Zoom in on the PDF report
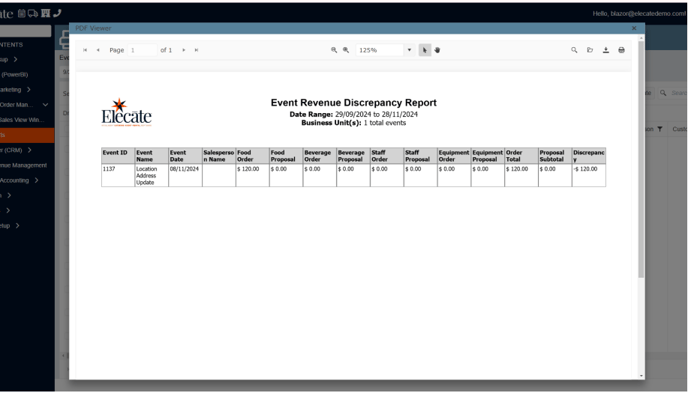 pyautogui.click(x=346, y=50)
